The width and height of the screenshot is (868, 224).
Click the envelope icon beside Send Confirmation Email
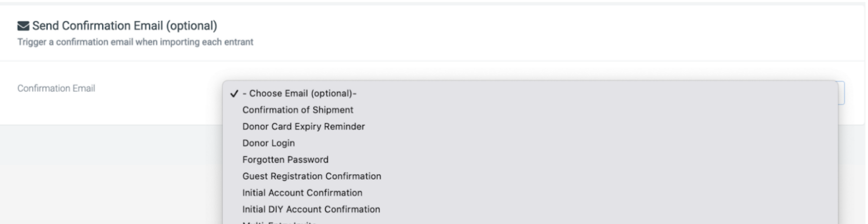point(23,26)
